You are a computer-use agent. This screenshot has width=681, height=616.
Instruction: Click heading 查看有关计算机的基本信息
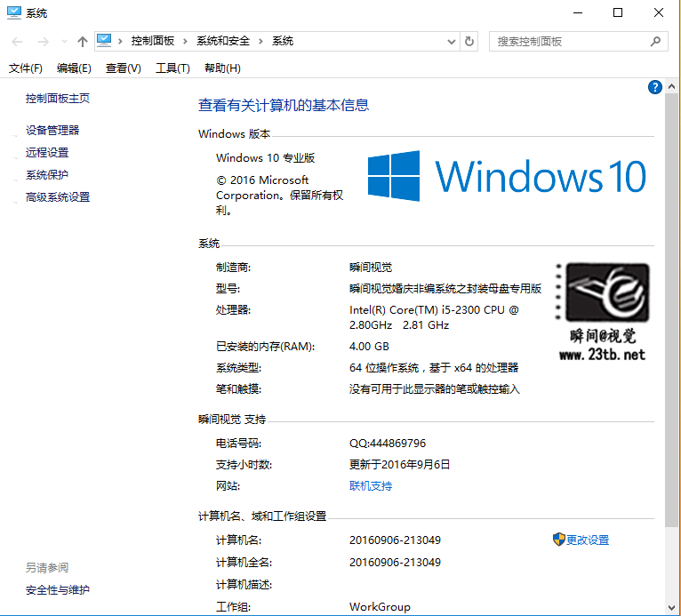(284, 105)
